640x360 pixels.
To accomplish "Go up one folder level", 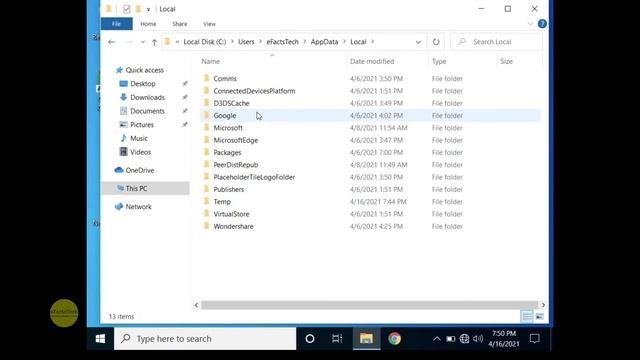I will (154, 42).
